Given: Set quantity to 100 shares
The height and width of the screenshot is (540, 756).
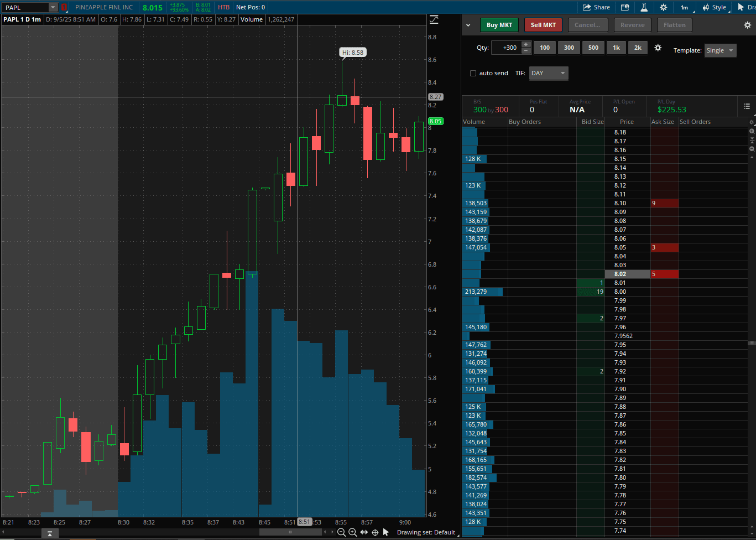Looking at the screenshot, I should [545, 48].
